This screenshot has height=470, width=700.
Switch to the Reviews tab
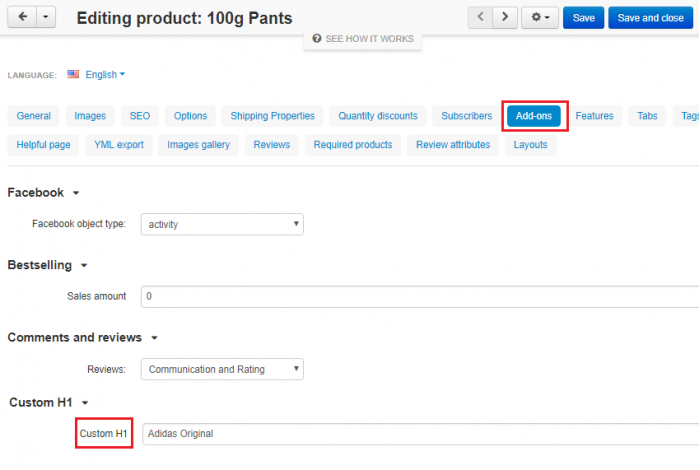tap(271, 145)
